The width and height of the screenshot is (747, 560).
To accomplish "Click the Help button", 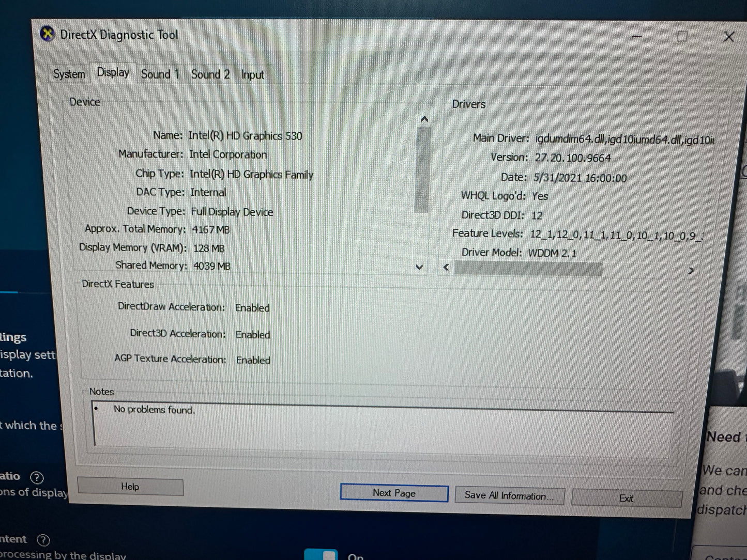I will (130, 486).
